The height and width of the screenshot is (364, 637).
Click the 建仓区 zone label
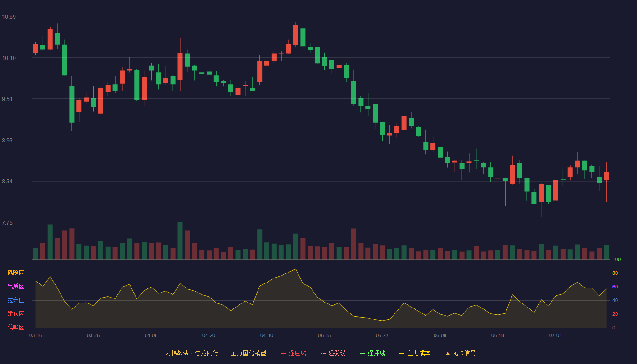pos(15,314)
